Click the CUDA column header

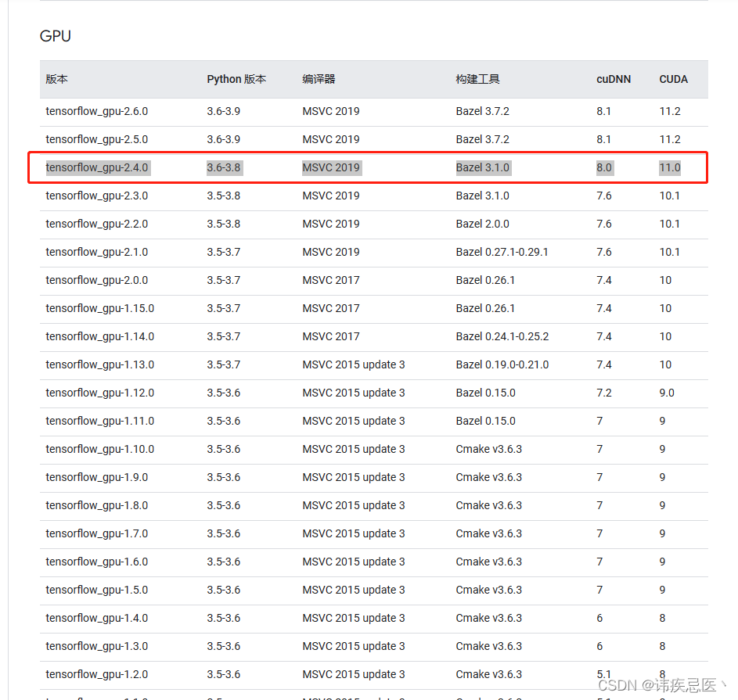point(674,79)
